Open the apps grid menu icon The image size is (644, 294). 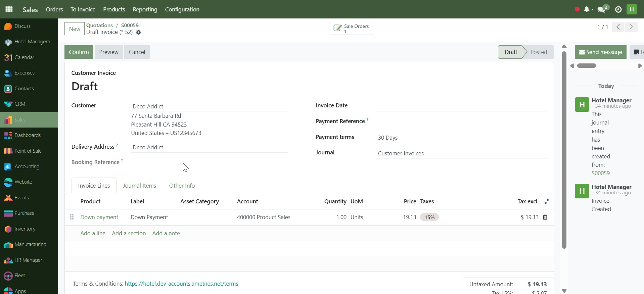click(x=9, y=9)
